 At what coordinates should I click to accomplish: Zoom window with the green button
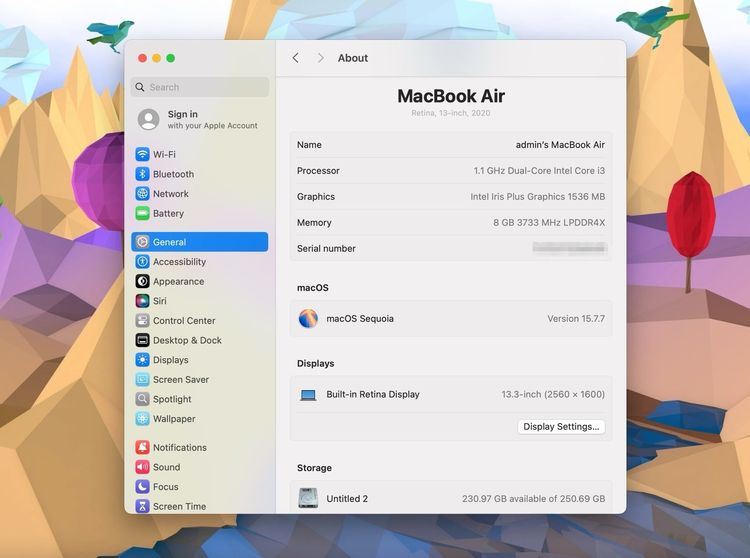(171, 58)
